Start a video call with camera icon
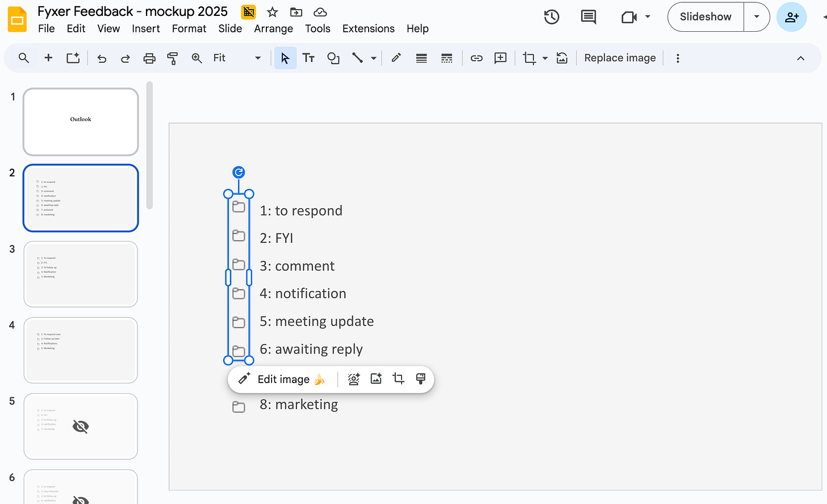The width and height of the screenshot is (827, 504). click(x=629, y=17)
